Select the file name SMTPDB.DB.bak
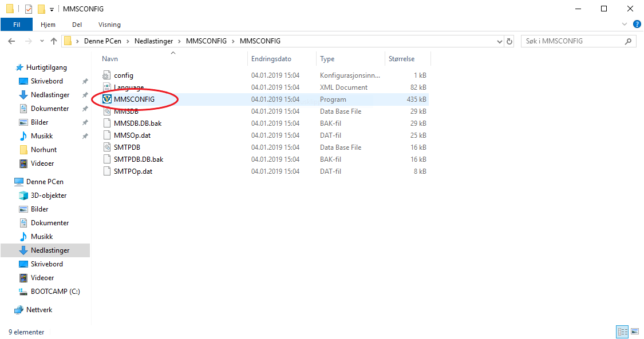Image resolution: width=644 pixels, height=339 pixels. point(139,159)
